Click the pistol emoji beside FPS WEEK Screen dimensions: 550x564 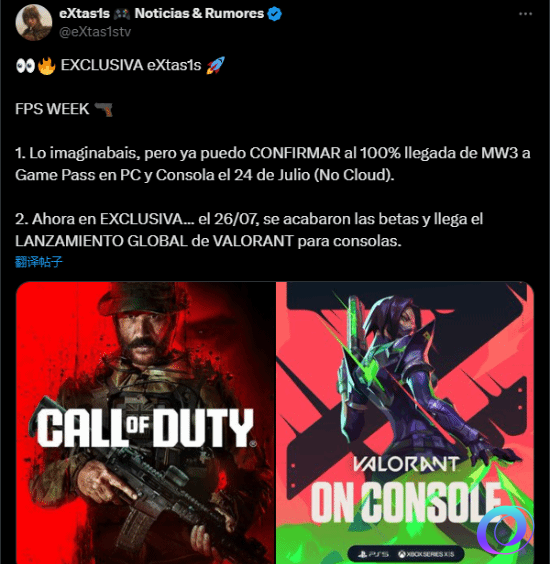pos(104,109)
